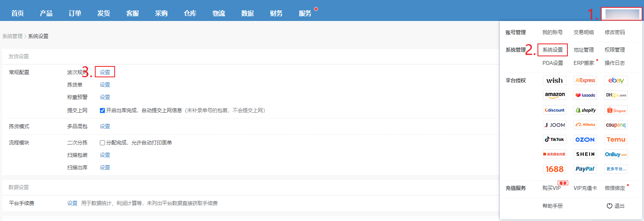Open the 产品 menu
The height and width of the screenshot is (221, 644).
coord(46,13)
